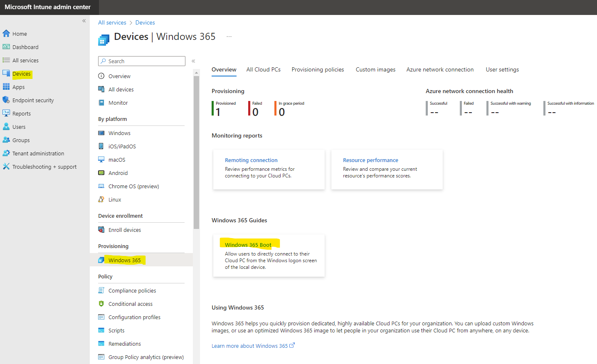
Task: Click the Android platform icon
Action: pyautogui.click(x=101, y=173)
